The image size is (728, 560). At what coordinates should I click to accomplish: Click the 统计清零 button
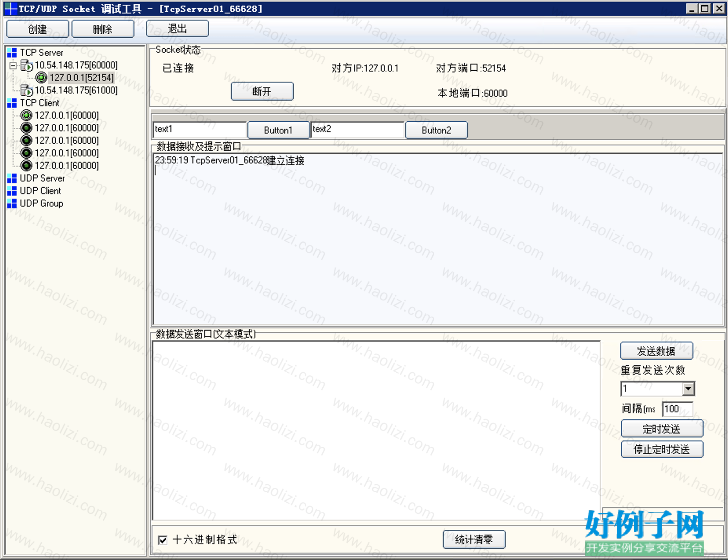click(x=474, y=539)
